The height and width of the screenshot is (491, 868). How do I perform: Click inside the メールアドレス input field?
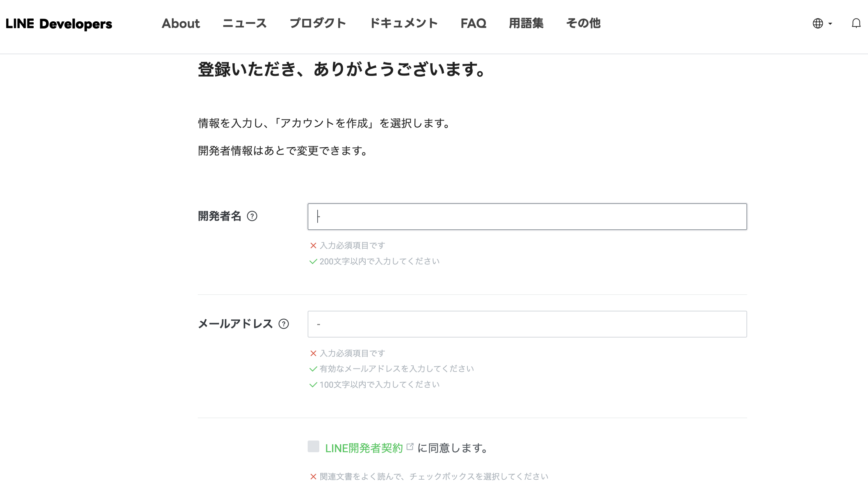pyautogui.click(x=527, y=324)
